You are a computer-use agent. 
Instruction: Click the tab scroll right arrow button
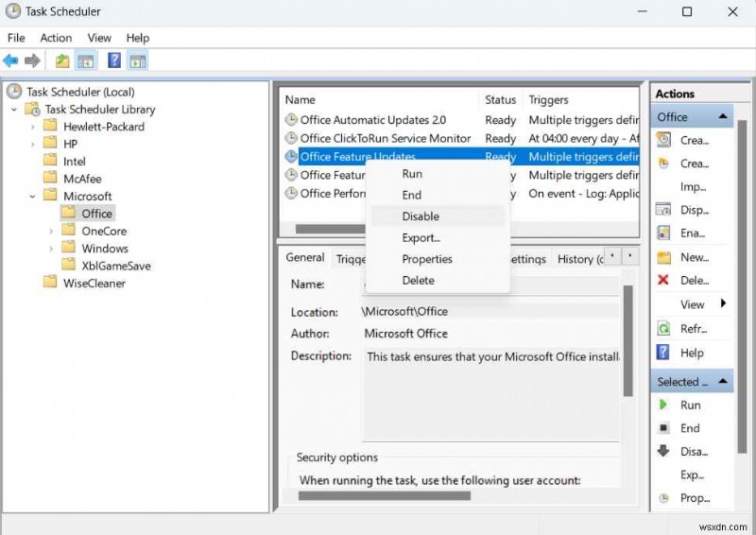click(629, 255)
